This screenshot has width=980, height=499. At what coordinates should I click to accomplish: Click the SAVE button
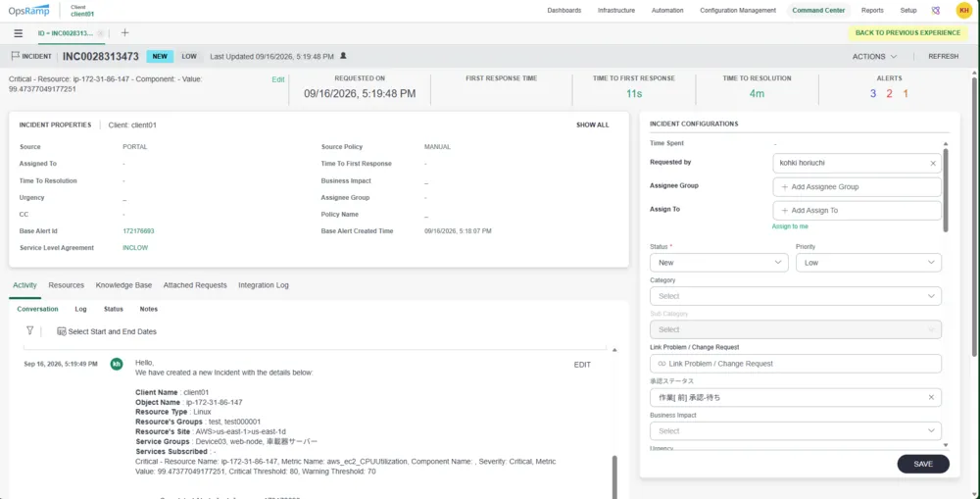(x=922, y=464)
